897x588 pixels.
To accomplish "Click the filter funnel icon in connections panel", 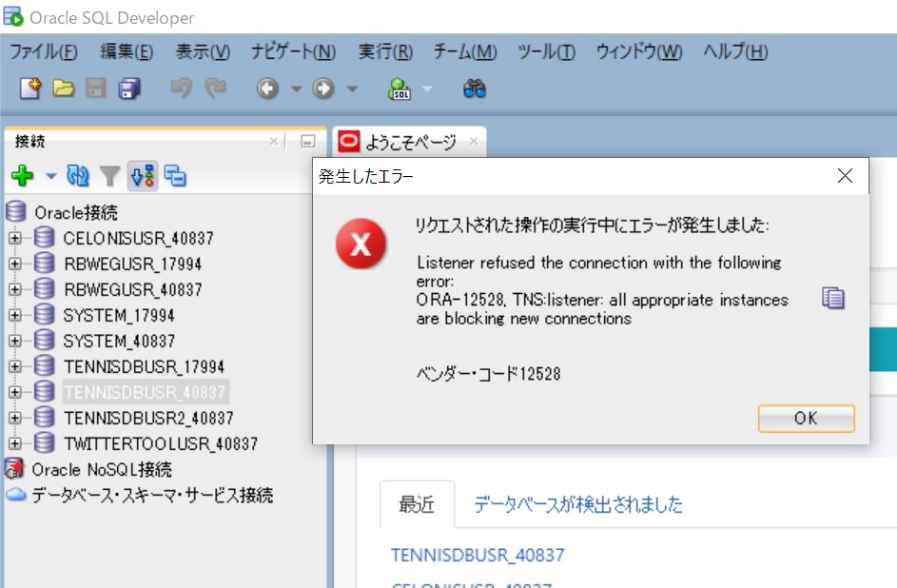I will tap(110, 176).
